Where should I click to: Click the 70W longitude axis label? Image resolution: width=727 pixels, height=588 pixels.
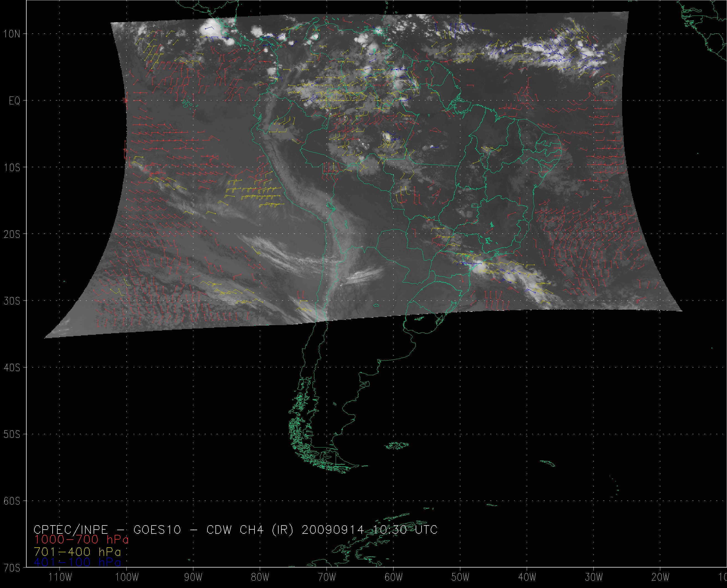[x=327, y=577]
